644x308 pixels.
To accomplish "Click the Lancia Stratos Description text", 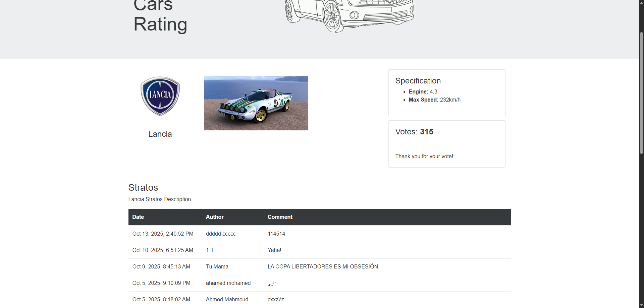I will coord(159,199).
